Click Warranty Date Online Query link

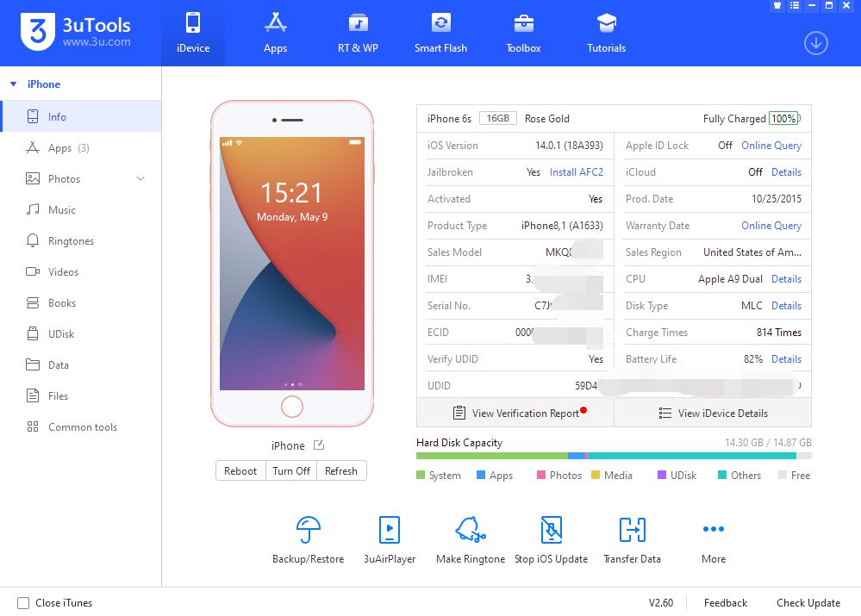point(771,225)
